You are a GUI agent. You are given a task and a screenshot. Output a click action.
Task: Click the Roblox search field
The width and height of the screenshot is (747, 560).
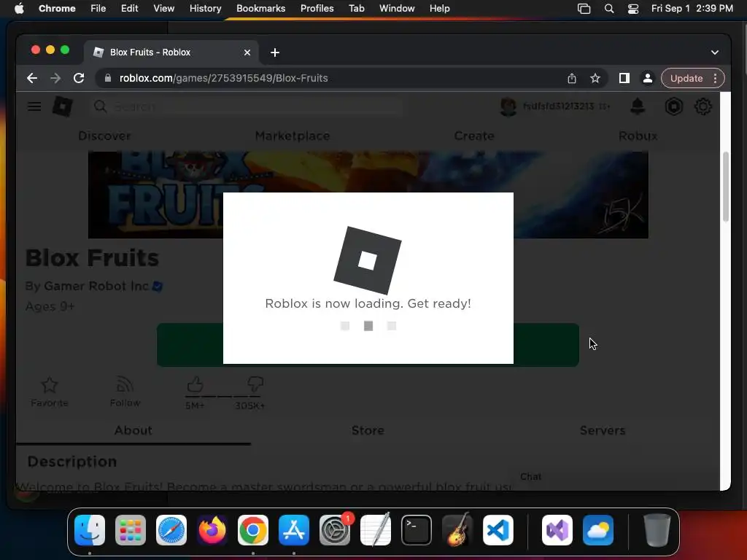coord(248,106)
